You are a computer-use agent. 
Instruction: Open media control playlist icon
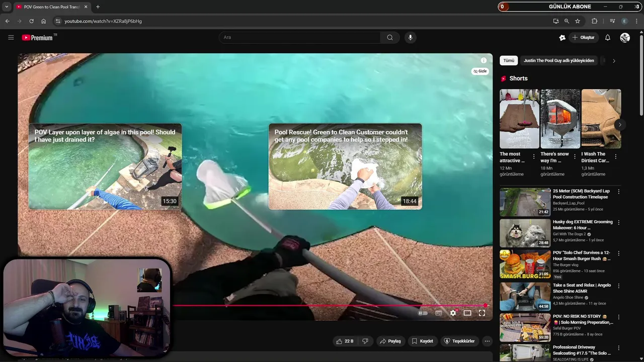pos(612,21)
